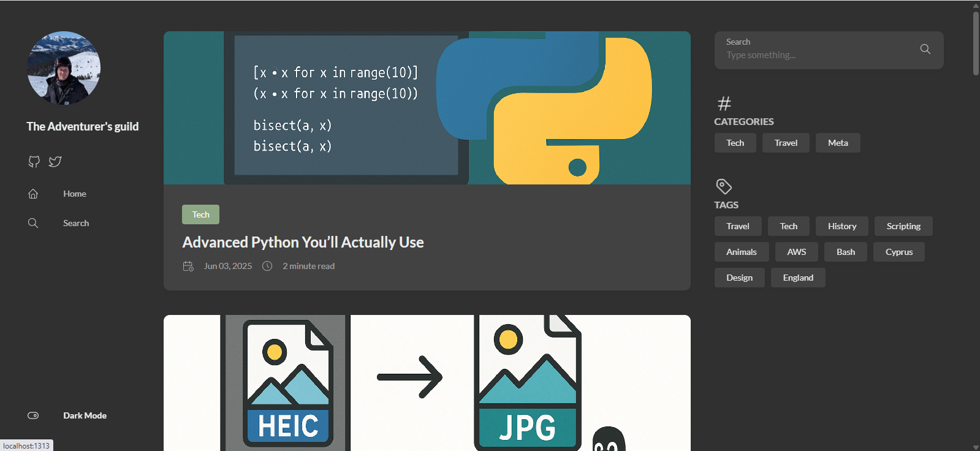980x451 pixels.
Task: Filter by the Design tag
Action: [x=740, y=278]
